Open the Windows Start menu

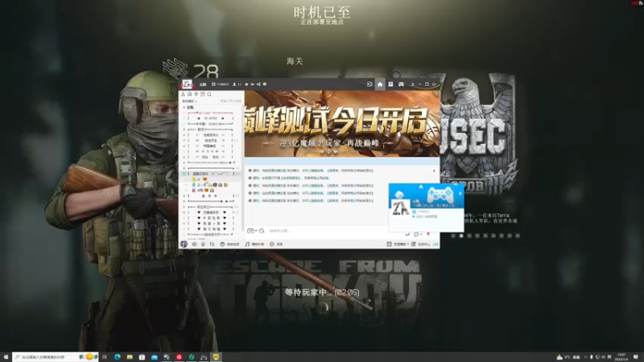6,357
